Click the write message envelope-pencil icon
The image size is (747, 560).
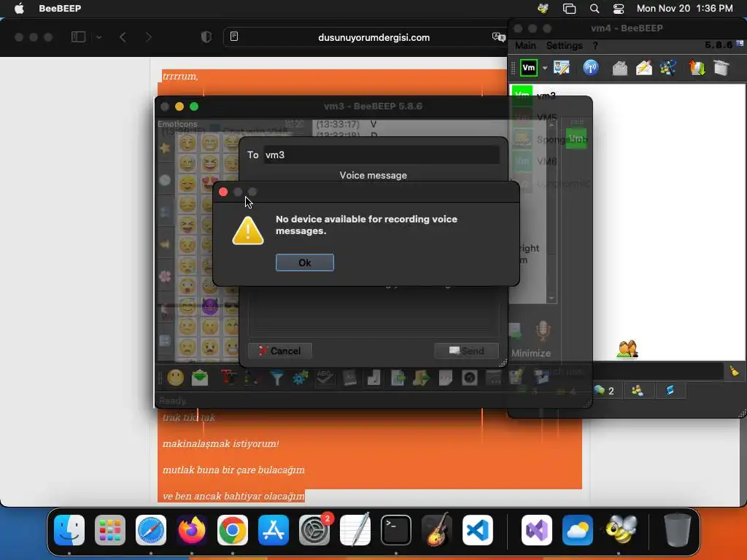[x=643, y=68]
